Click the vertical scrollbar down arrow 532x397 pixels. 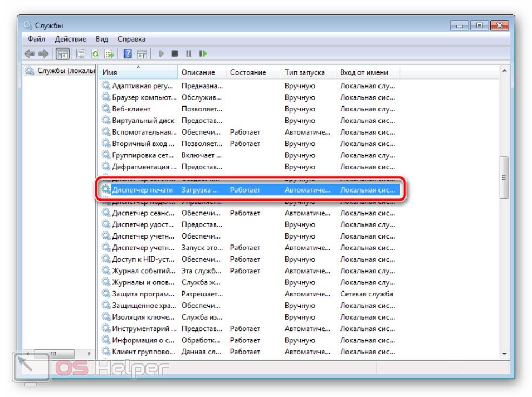pyautogui.click(x=504, y=354)
